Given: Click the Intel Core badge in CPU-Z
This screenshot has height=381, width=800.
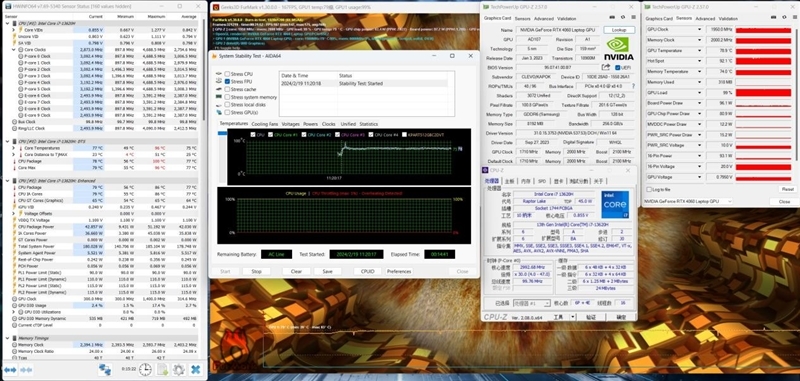Looking at the screenshot, I should click(614, 205).
